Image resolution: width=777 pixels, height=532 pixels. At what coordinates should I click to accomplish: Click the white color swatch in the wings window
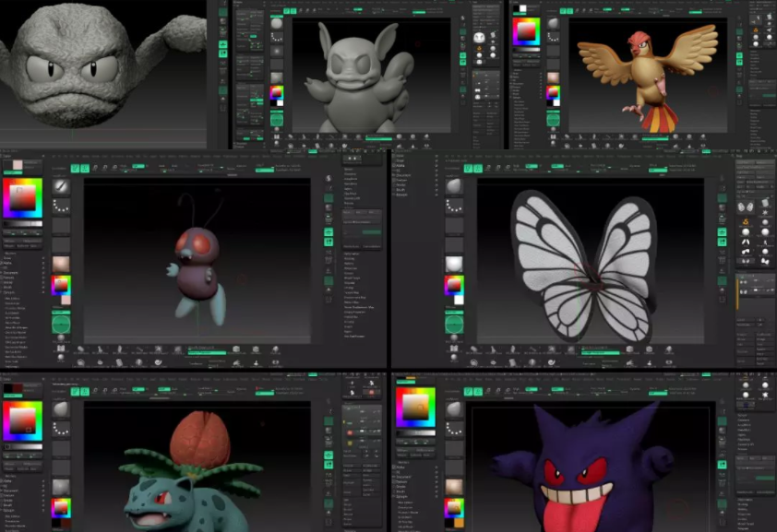[x=459, y=300]
